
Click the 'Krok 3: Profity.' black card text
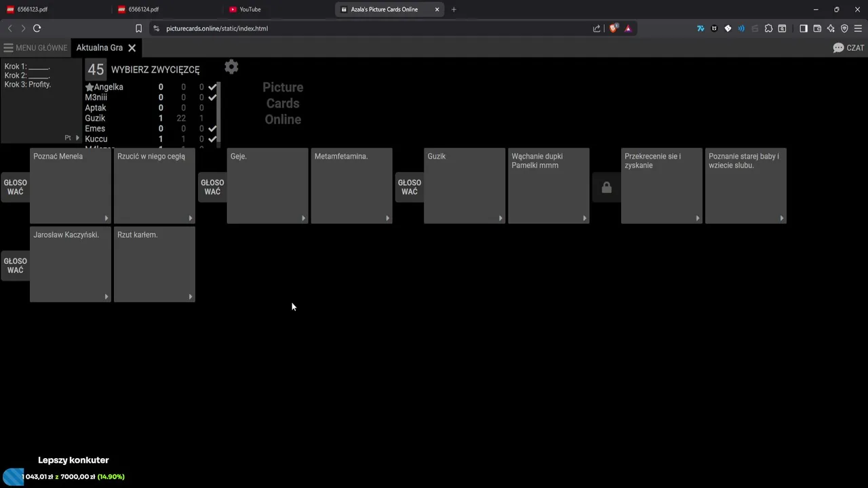[x=28, y=85]
